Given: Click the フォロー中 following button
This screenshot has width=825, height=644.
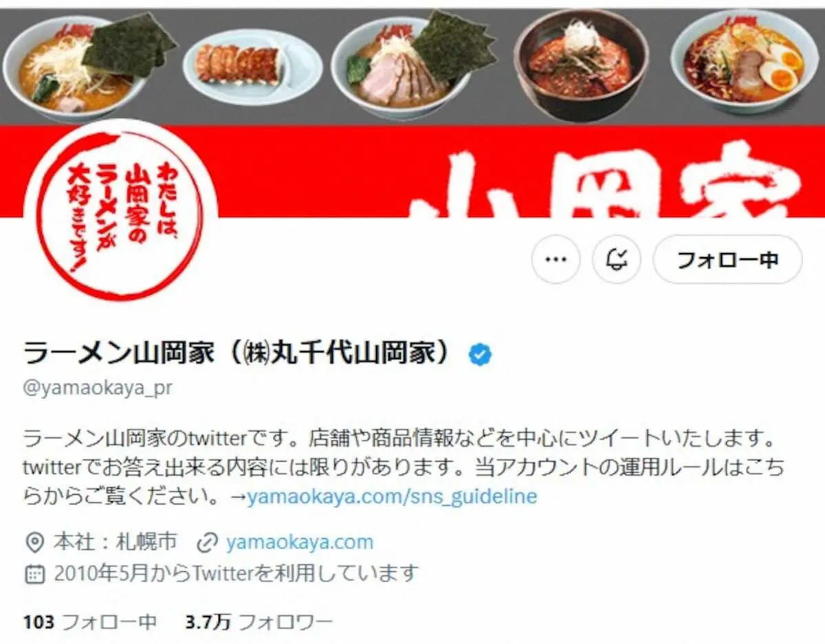Looking at the screenshot, I should point(727,259).
